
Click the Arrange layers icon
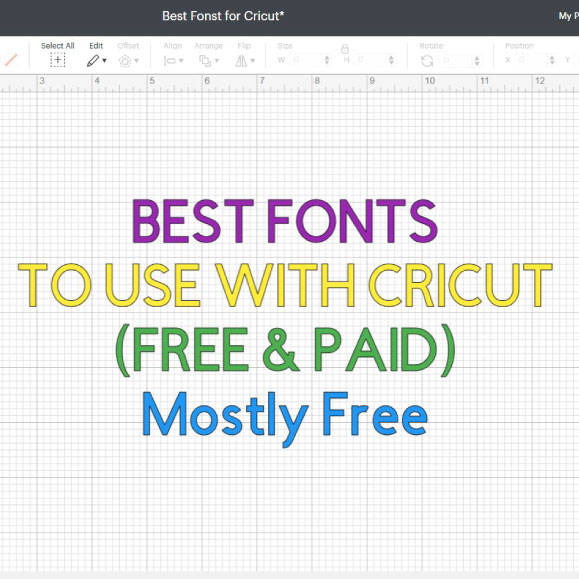pyautogui.click(x=205, y=61)
